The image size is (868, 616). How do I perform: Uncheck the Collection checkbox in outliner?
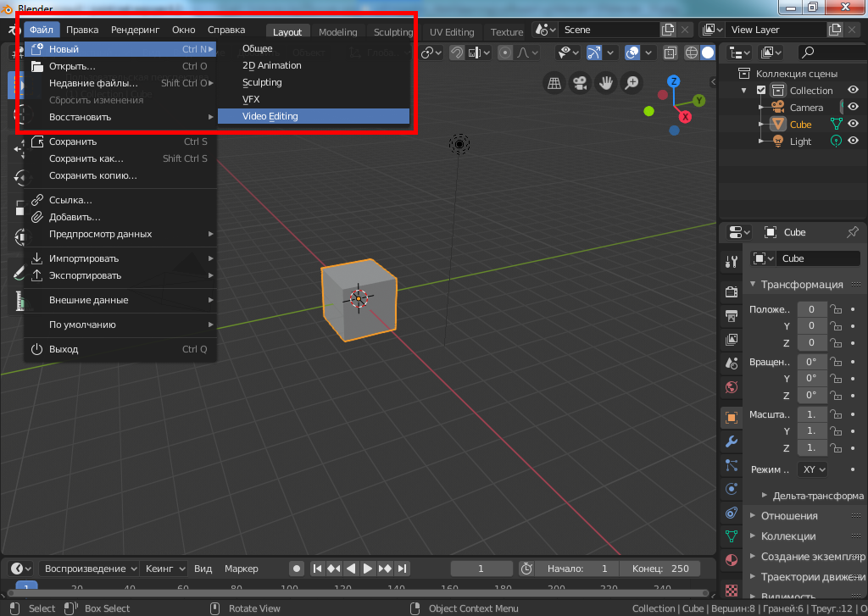pyautogui.click(x=761, y=91)
